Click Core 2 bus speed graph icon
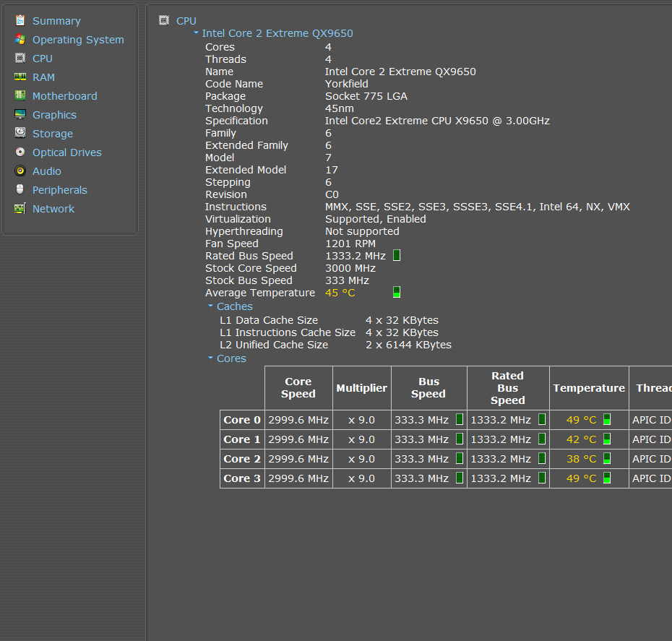The height and width of the screenshot is (641, 672). (460, 458)
